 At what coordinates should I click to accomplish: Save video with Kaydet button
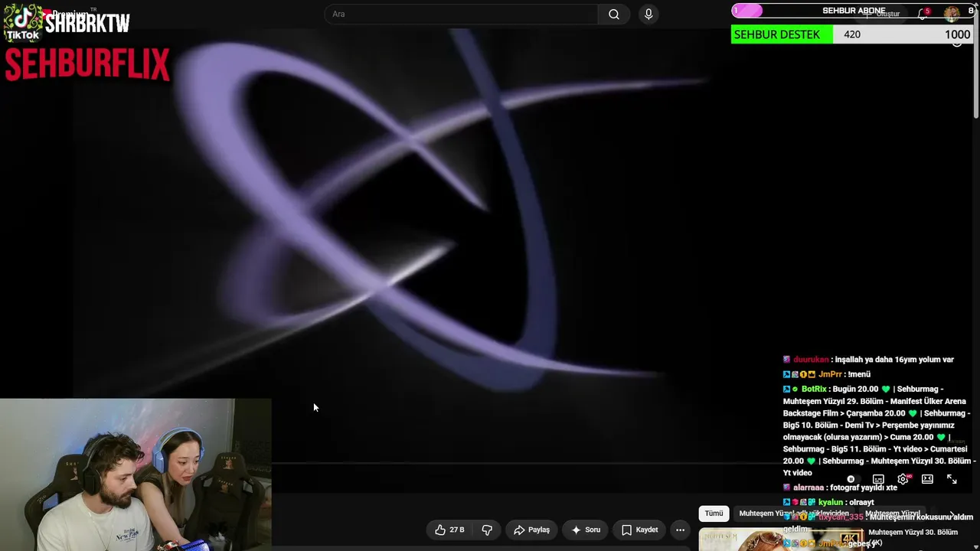639,530
